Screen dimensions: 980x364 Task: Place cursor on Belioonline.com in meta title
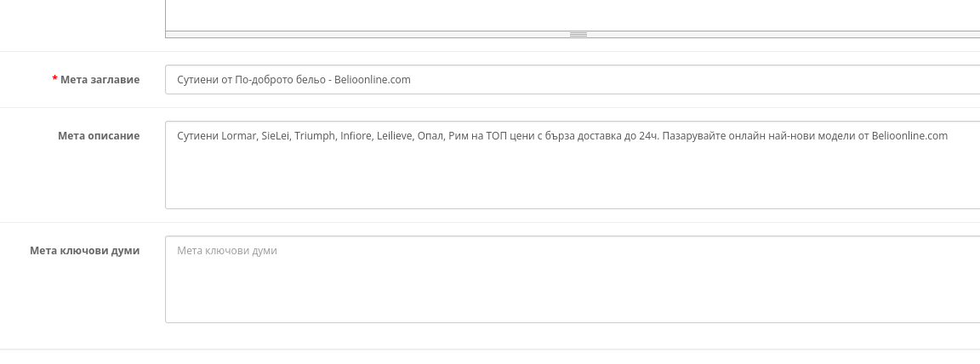[x=372, y=80]
